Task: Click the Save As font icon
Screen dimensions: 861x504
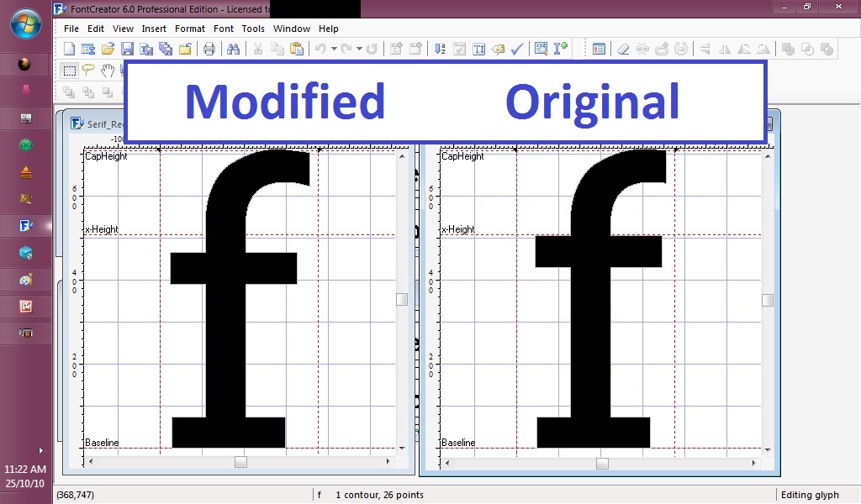Action: 146,50
